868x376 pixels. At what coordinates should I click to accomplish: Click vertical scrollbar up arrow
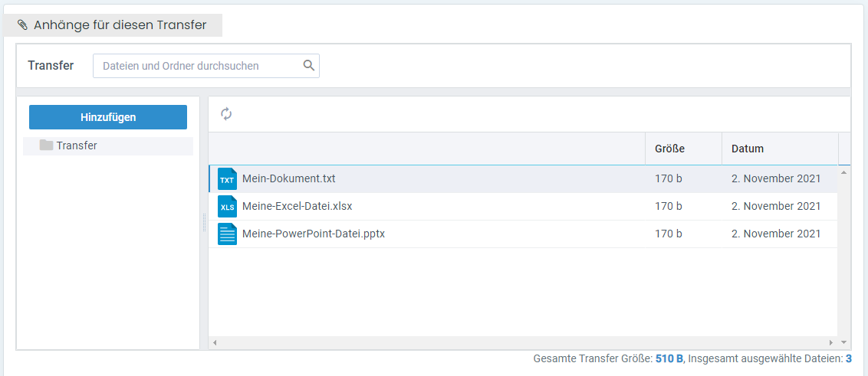[844, 172]
